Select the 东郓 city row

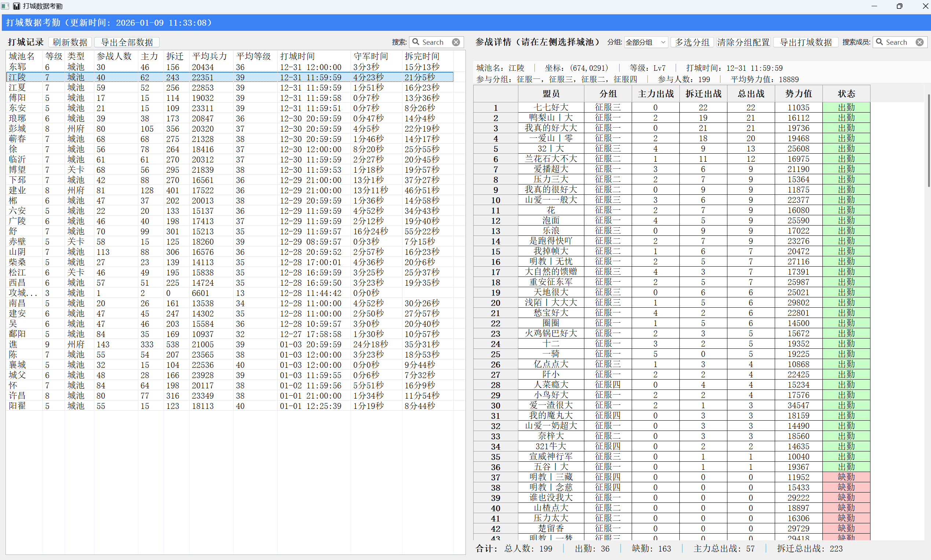[230, 67]
